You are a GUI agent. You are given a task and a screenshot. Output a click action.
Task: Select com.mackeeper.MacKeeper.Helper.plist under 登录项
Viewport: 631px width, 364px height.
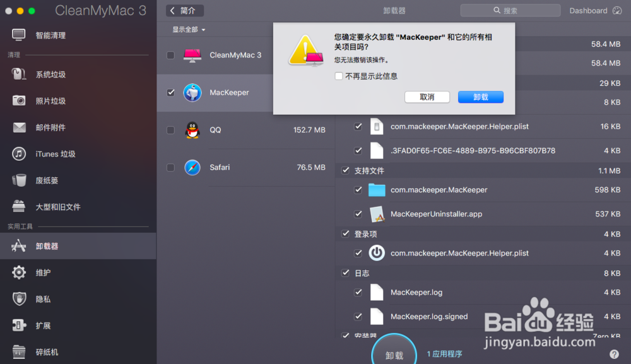coord(459,253)
